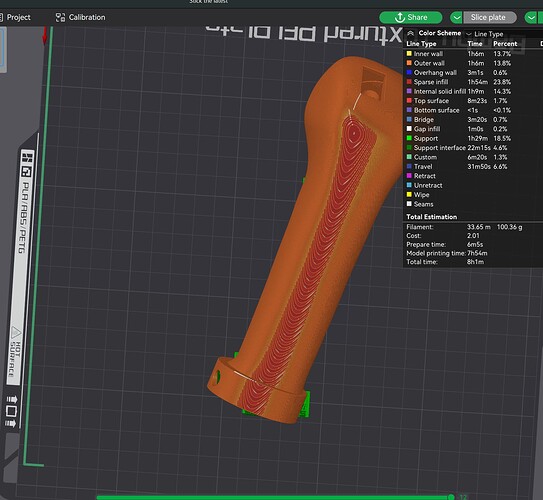Click filament weight 100.36 g
The width and height of the screenshot is (543, 500).
(509, 227)
